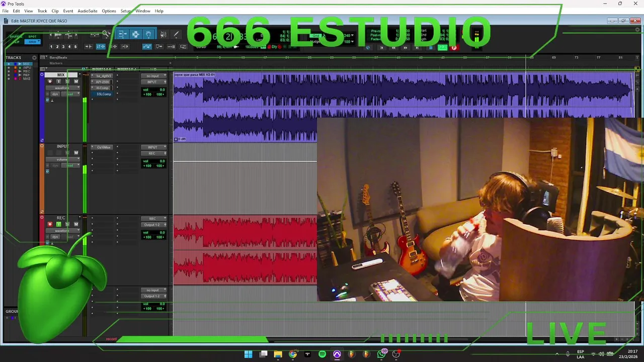This screenshot has height=362, width=644.
Task: Open the edit window view selector
Action: (43, 68)
